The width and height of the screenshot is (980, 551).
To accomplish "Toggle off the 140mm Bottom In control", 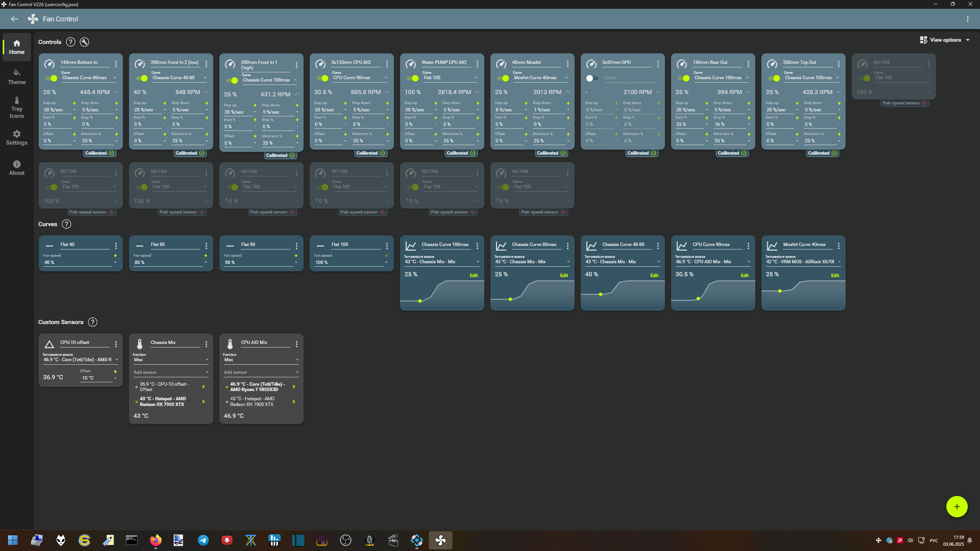I will tap(51, 78).
